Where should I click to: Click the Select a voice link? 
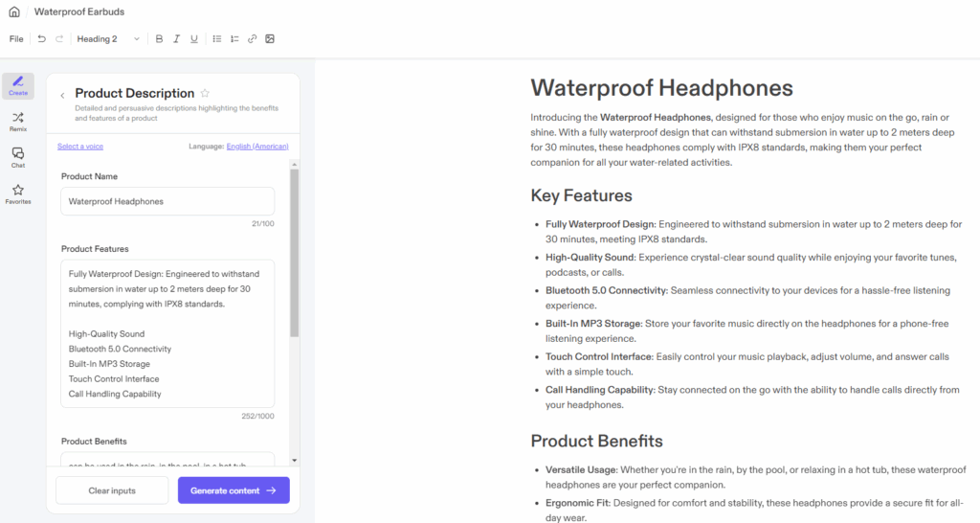point(80,147)
